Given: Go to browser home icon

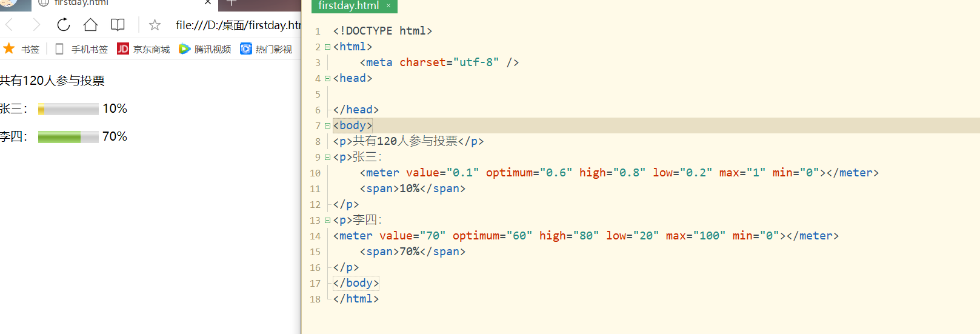Looking at the screenshot, I should (90, 25).
